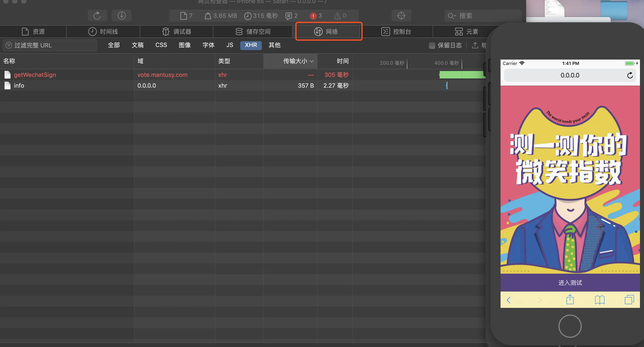Click the red error count indicator
Image resolution: width=644 pixels, height=347 pixels.
tap(315, 16)
